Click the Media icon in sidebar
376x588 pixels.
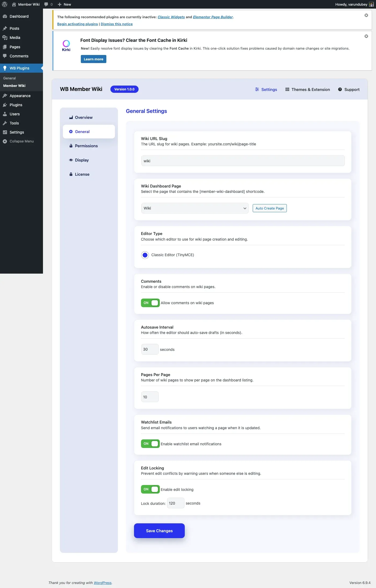tap(5, 38)
